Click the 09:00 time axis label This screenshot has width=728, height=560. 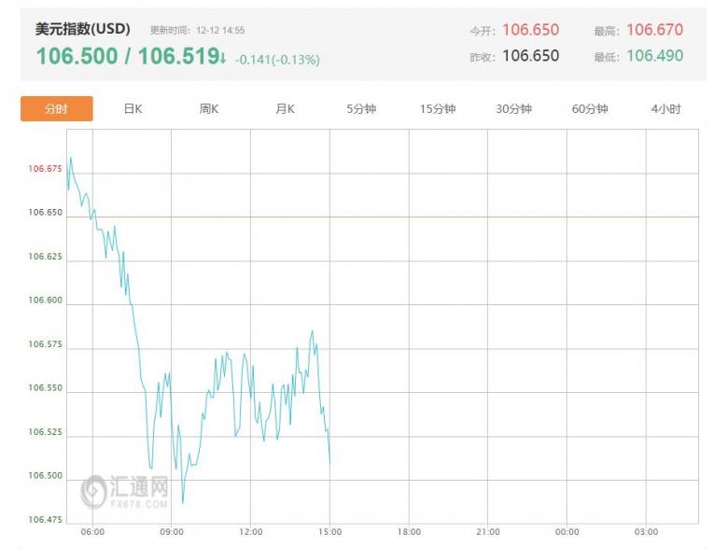(172, 532)
